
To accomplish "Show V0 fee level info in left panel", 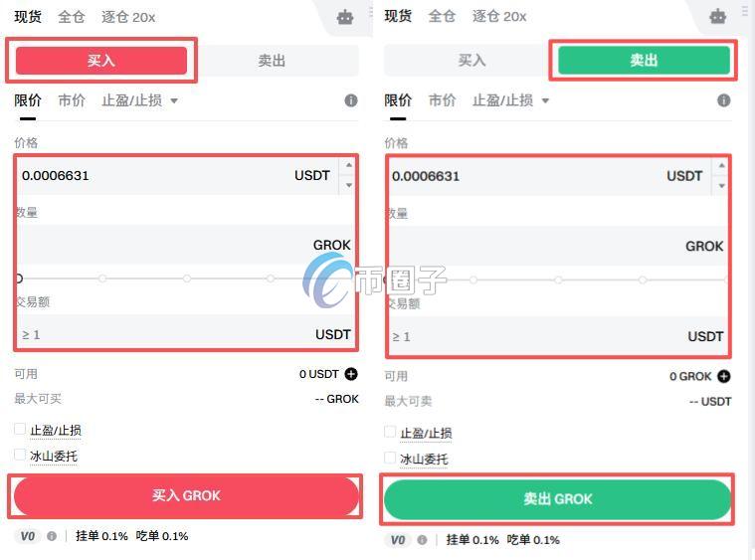I will pyautogui.click(x=52, y=536).
